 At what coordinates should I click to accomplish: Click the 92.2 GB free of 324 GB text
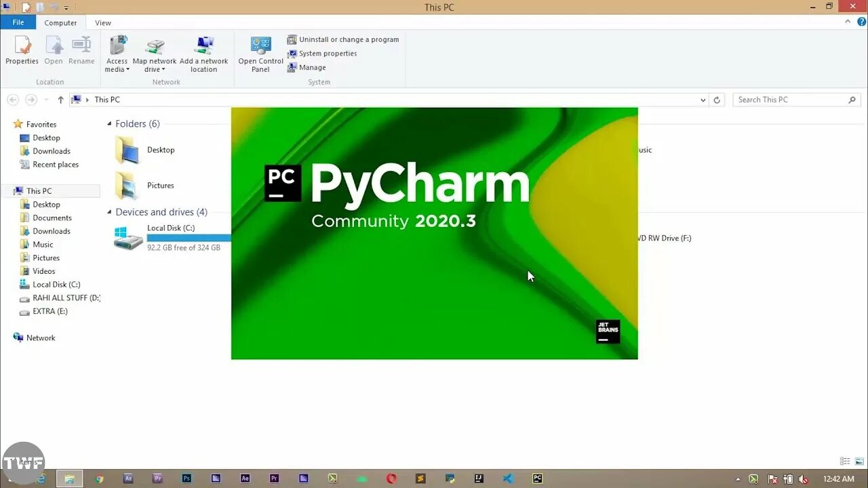[184, 248]
